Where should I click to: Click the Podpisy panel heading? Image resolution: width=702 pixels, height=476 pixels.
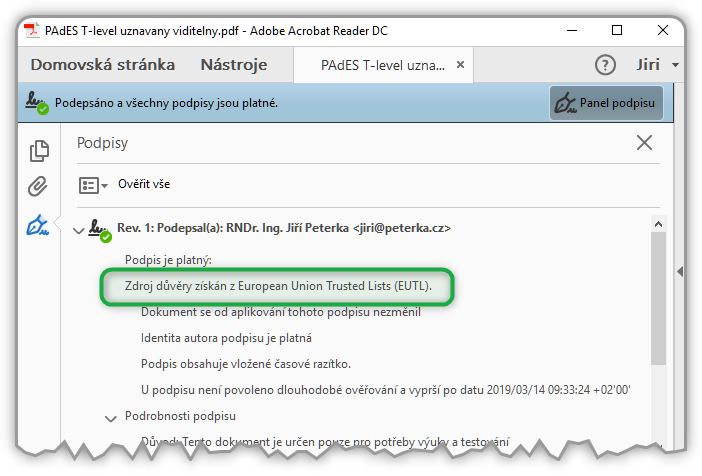103,143
